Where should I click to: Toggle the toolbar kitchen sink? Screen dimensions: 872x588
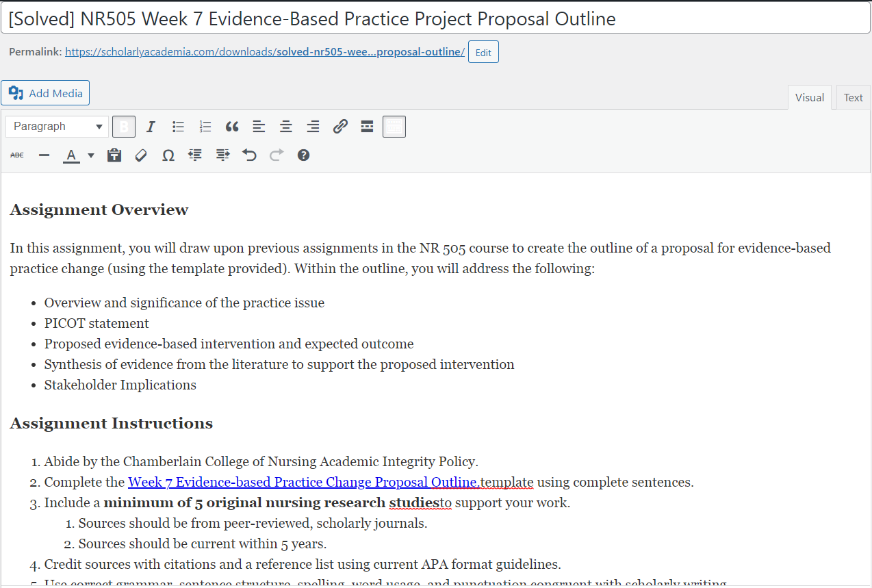tap(394, 127)
